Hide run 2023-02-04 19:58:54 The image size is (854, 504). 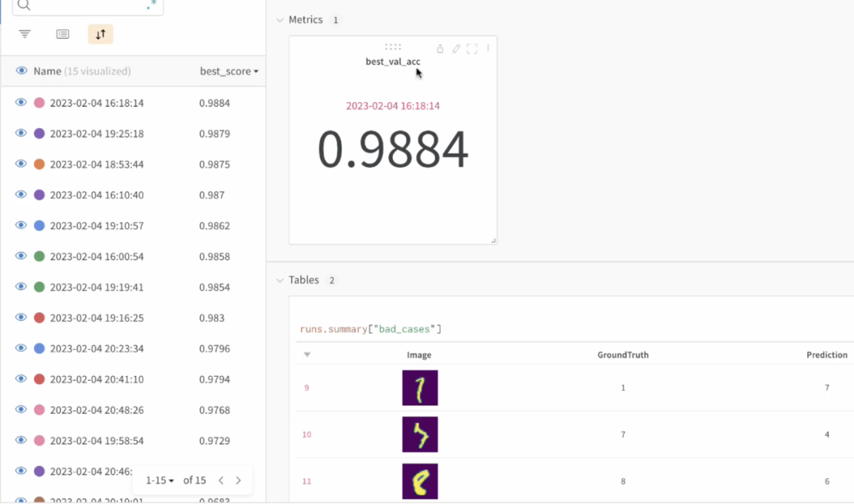(21, 440)
